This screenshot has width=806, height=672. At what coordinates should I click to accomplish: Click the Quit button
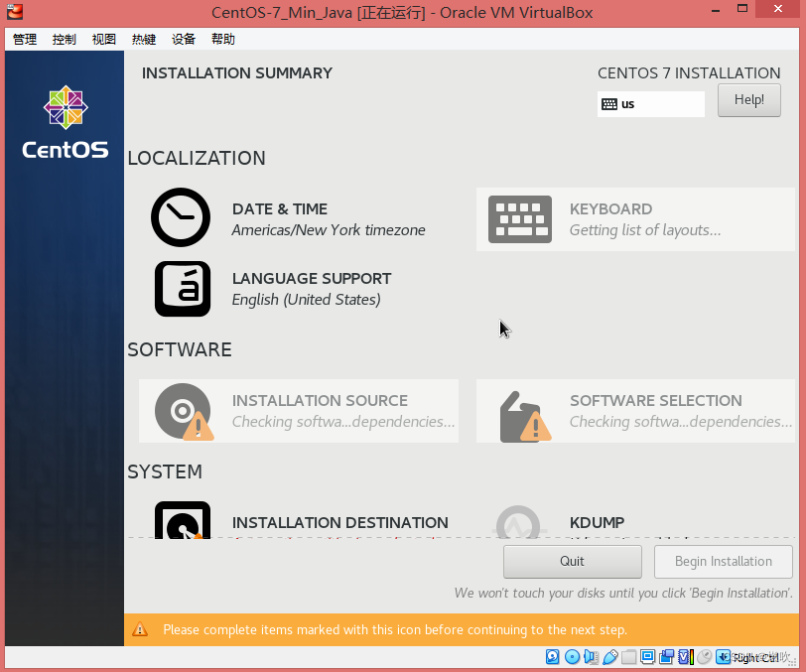(572, 562)
